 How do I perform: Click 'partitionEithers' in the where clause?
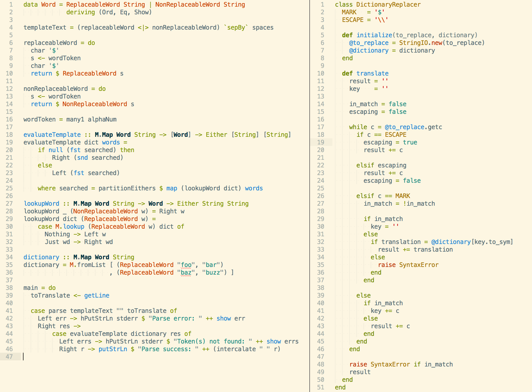point(127,188)
